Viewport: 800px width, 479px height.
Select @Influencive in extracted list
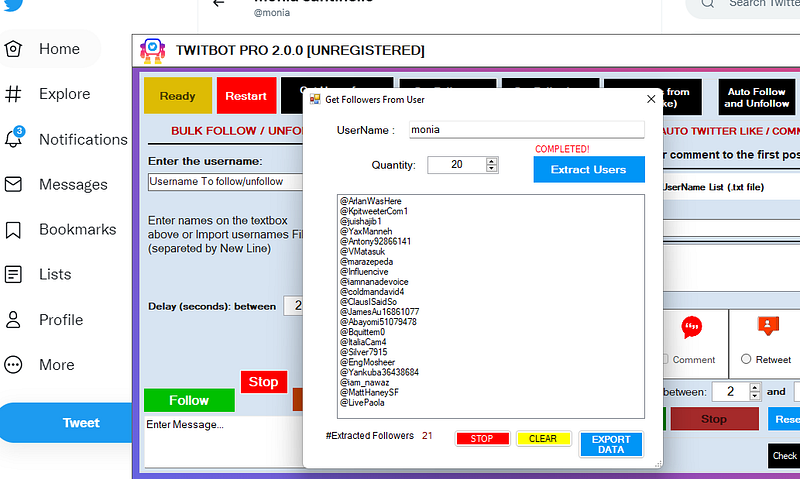[x=364, y=272]
